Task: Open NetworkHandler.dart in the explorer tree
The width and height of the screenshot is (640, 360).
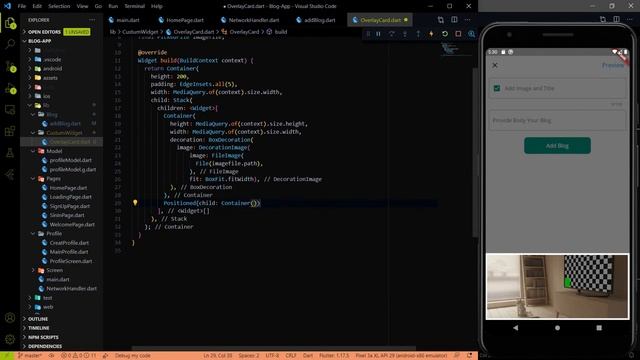Action: coord(71,289)
